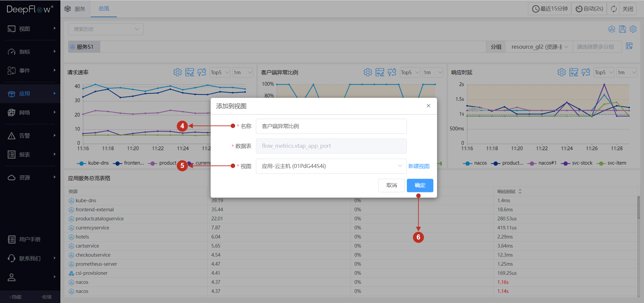Click the add-to-view hexagon icon top right

coord(611,29)
